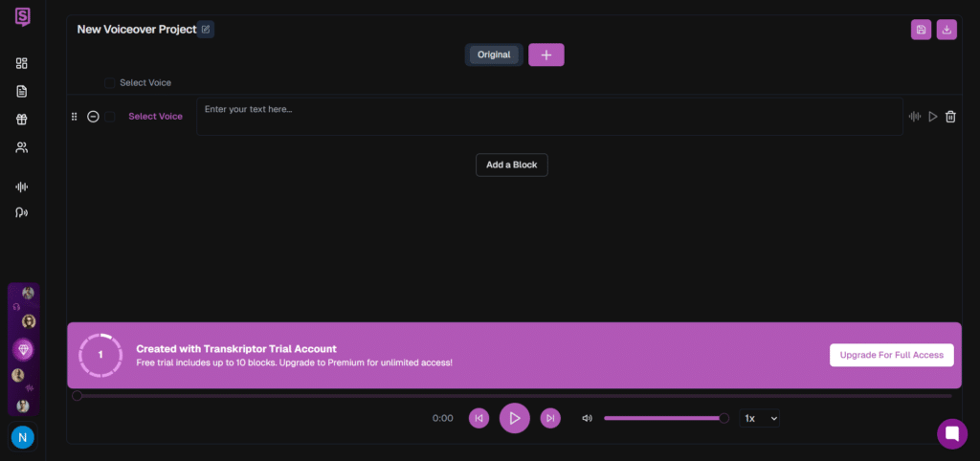Open the dashboard grid icon in sidebar
980x461 pixels.
(x=22, y=63)
